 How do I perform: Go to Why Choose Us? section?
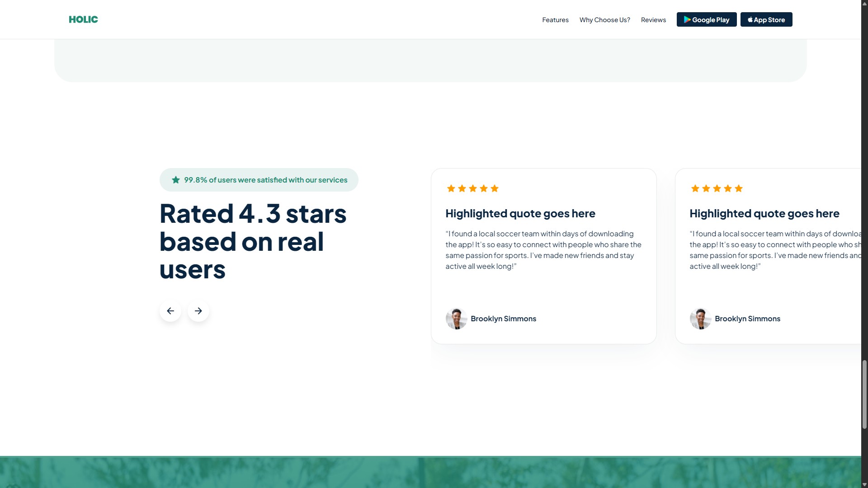[x=604, y=20]
